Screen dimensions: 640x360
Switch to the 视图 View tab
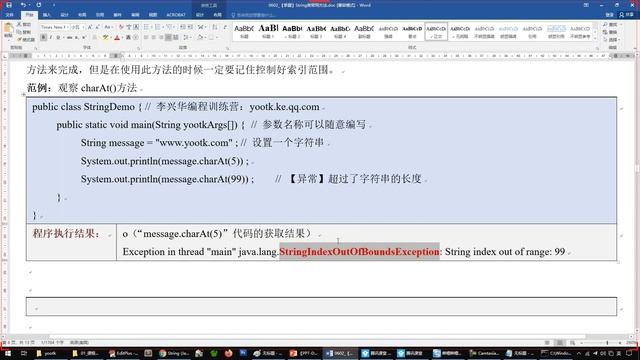click(153, 15)
